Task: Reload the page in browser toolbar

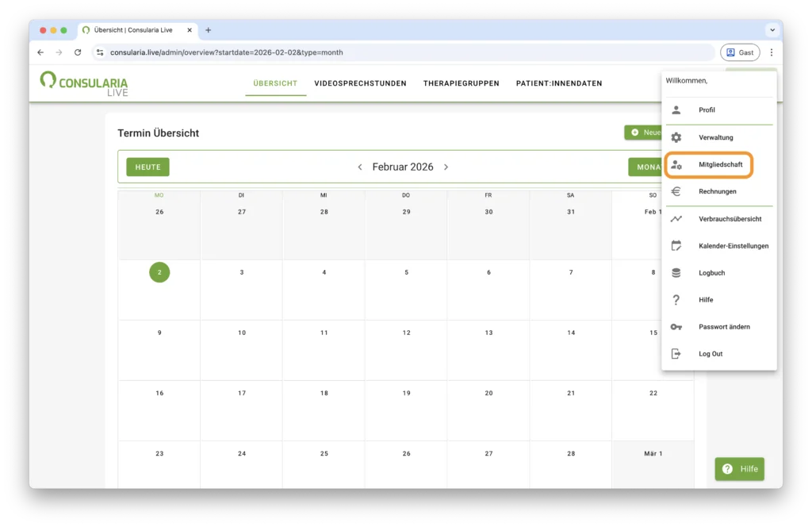Action: point(78,52)
